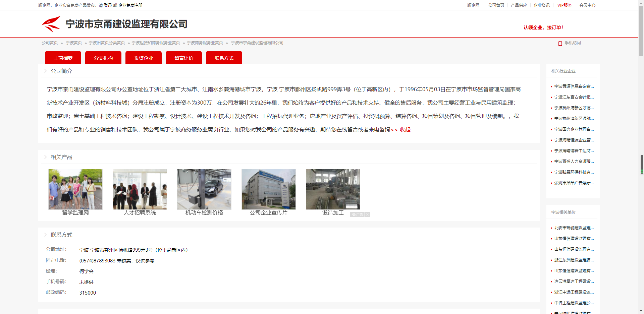
Task: Open related company 宁波杭州湾新区才博...
Action: [x=574, y=108]
